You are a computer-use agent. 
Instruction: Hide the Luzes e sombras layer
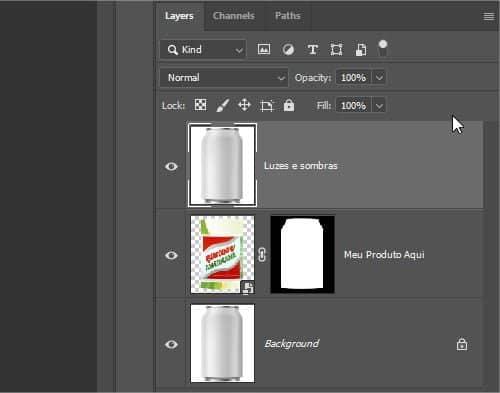pyautogui.click(x=171, y=166)
